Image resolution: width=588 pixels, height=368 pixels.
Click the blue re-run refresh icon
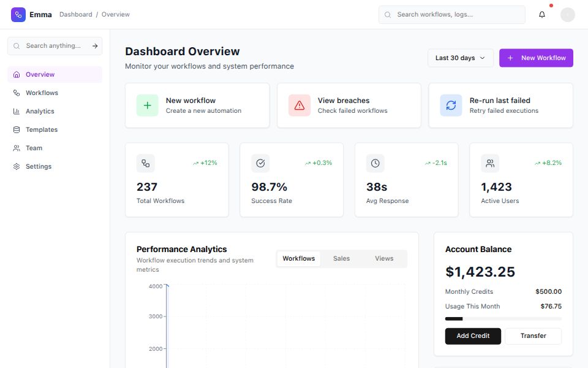(x=451, y=105)
